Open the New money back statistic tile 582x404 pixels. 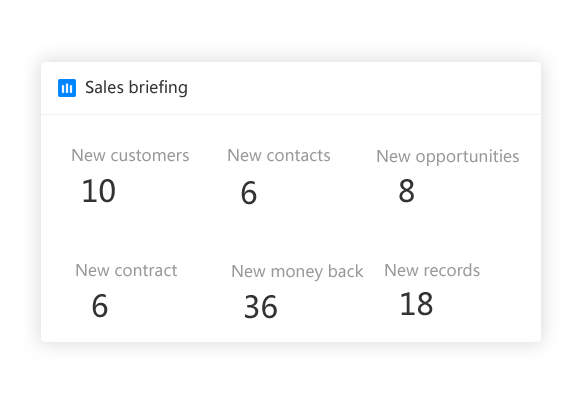(x=297, y=291)
